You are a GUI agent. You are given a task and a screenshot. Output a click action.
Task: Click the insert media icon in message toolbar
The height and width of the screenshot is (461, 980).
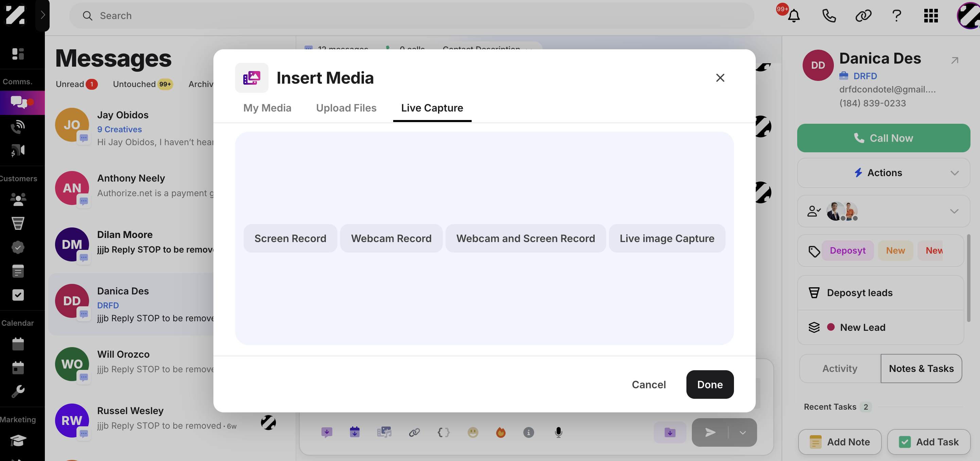(x=384, y=432)
